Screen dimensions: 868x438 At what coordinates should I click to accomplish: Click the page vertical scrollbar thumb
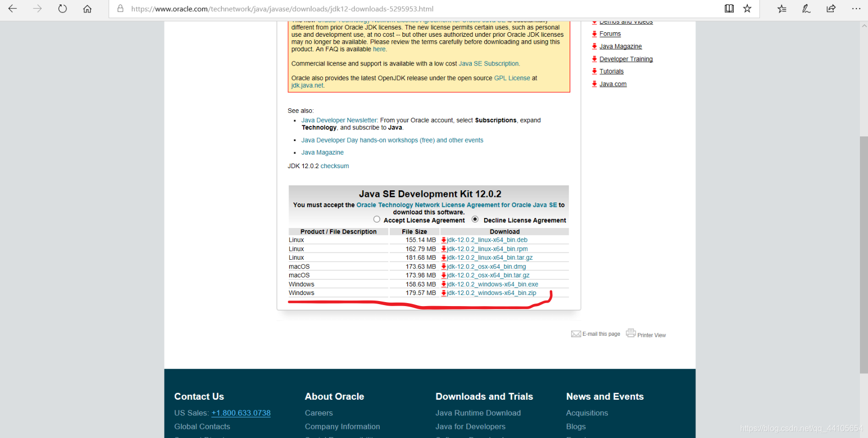coord(863,254)
